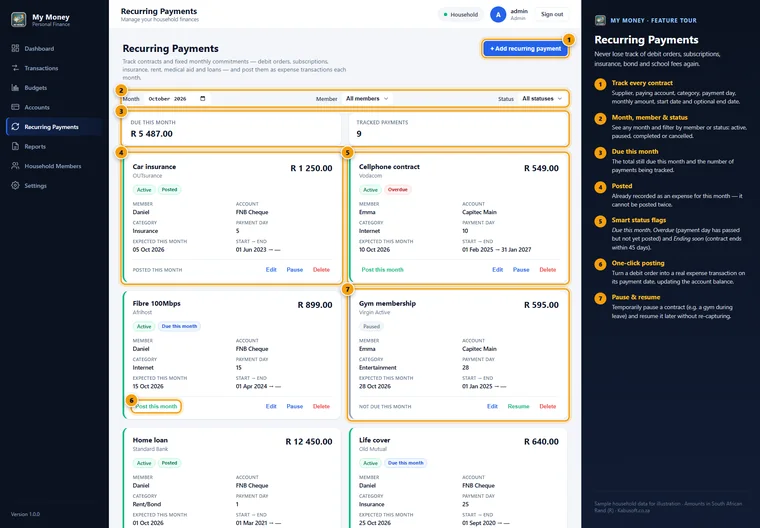Open Household Members page
The height and width of the screenshot is (528, 760).
click(x=53, y=166)
